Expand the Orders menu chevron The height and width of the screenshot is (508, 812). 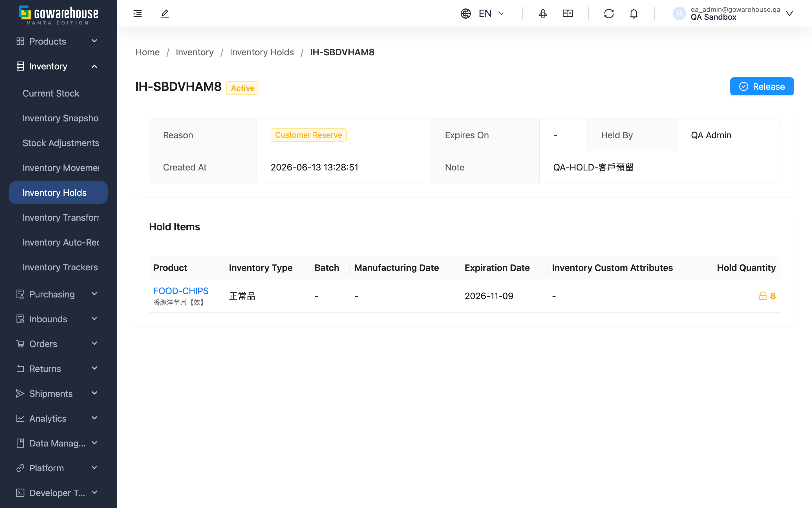(95, 343)
